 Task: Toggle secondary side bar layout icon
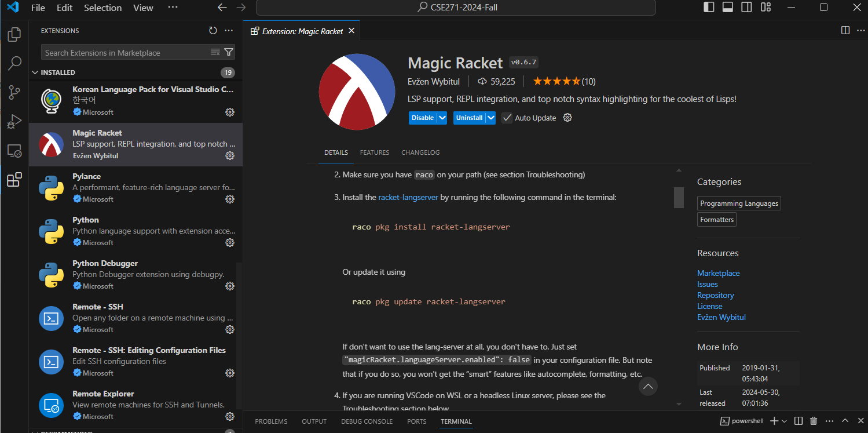(747, 8)
